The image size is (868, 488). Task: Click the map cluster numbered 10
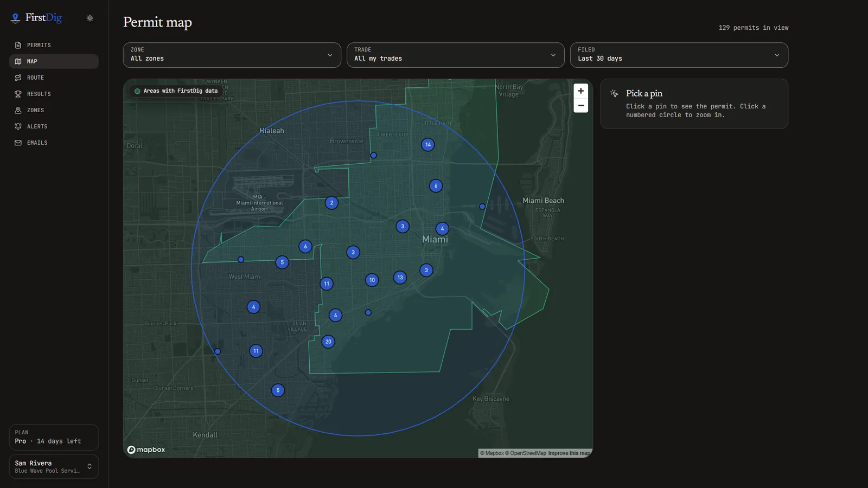pyautogui.click(x=372, y=280)
